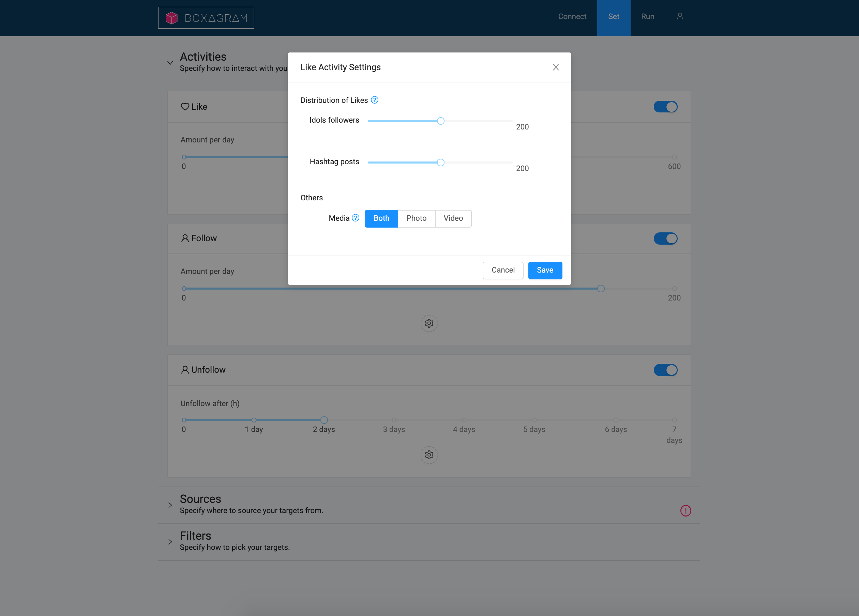Open the Follow section settings gear
The image size is (859, 616).
pos(429,323)
